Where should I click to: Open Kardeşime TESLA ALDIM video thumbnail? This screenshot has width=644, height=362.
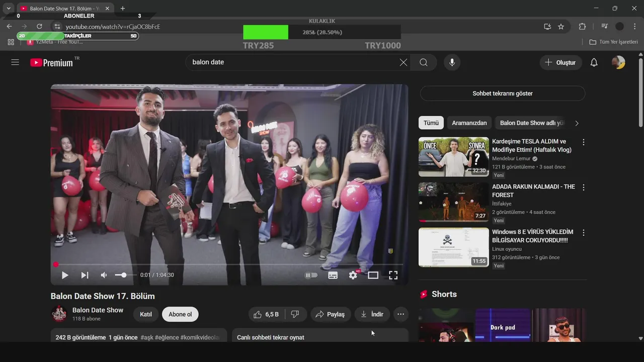click(454, 157)
